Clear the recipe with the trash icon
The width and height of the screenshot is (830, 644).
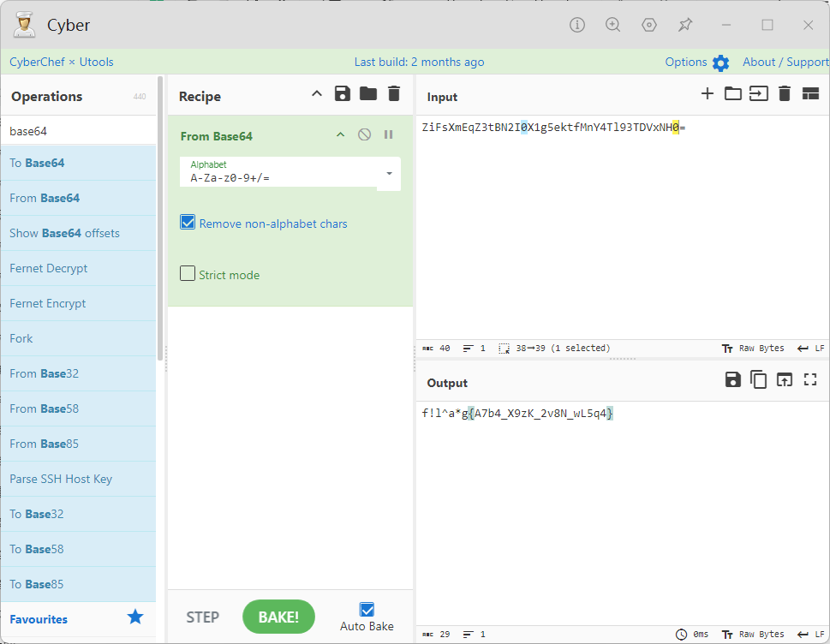(394, 93)
